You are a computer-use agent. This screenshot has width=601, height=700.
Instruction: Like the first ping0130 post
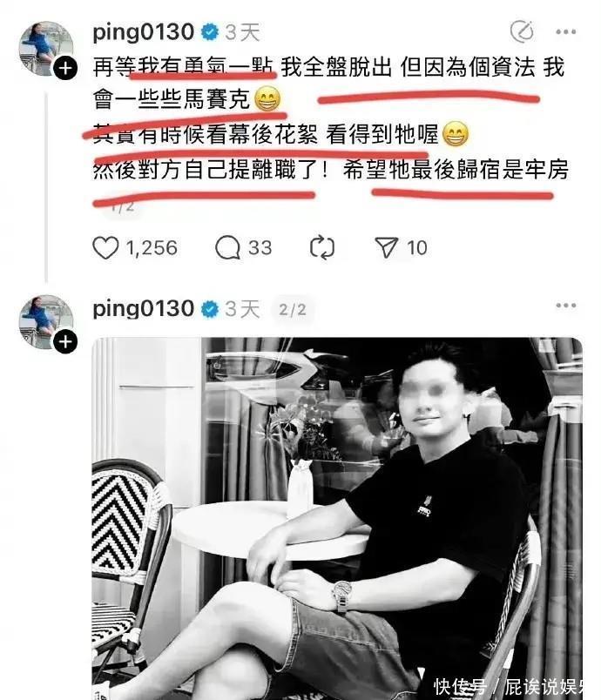[x=105, y=248]
